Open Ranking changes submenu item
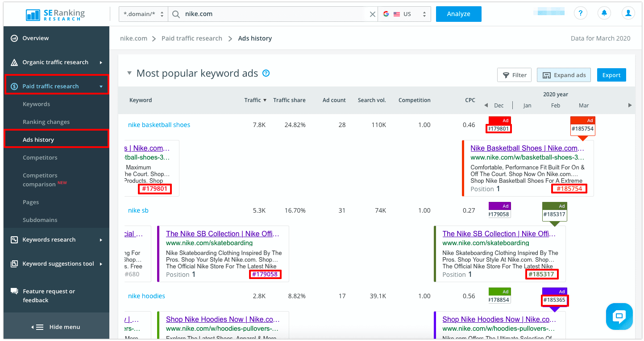The height and width of the screenshot is (341, 644). click(x=46, y=122)
